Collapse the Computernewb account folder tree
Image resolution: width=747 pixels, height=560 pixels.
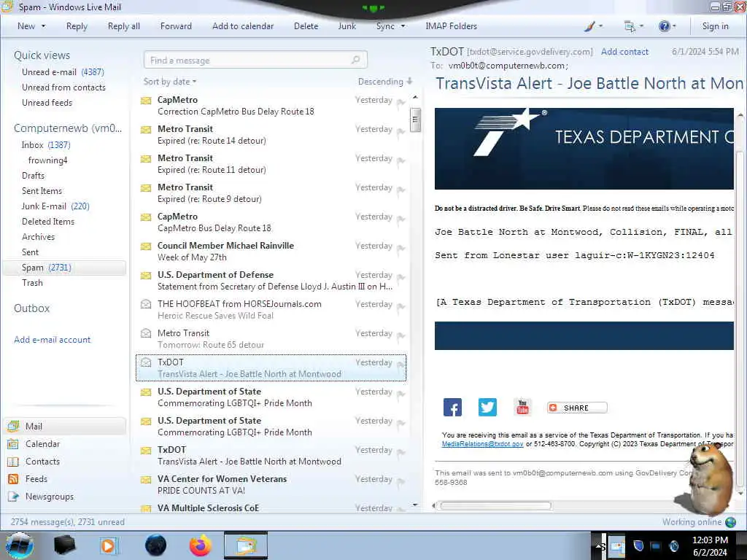[x=68, y=128]
